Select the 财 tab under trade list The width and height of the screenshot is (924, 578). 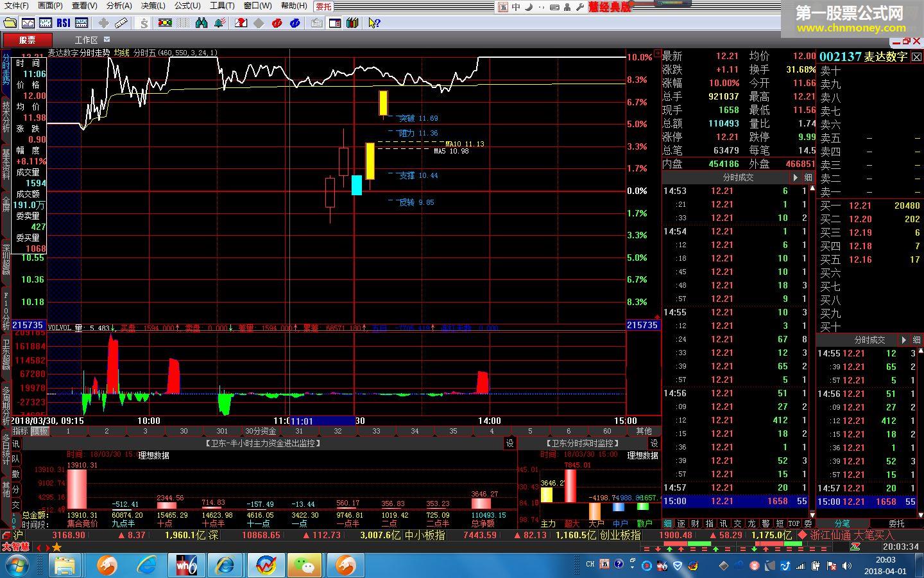click(x=696, y=523)
